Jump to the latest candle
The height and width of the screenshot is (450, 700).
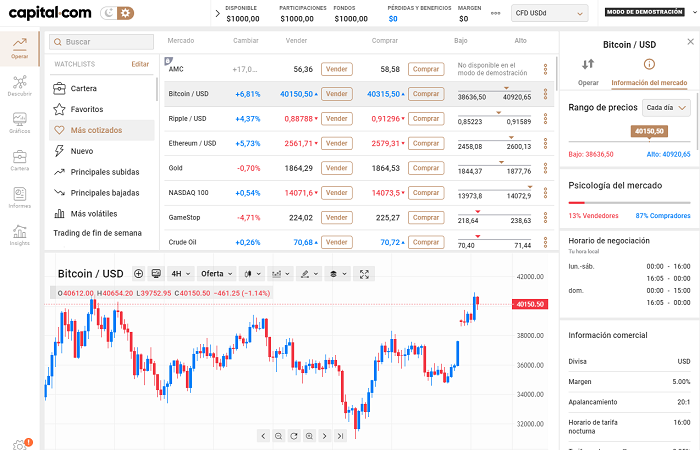pos(340,436)
